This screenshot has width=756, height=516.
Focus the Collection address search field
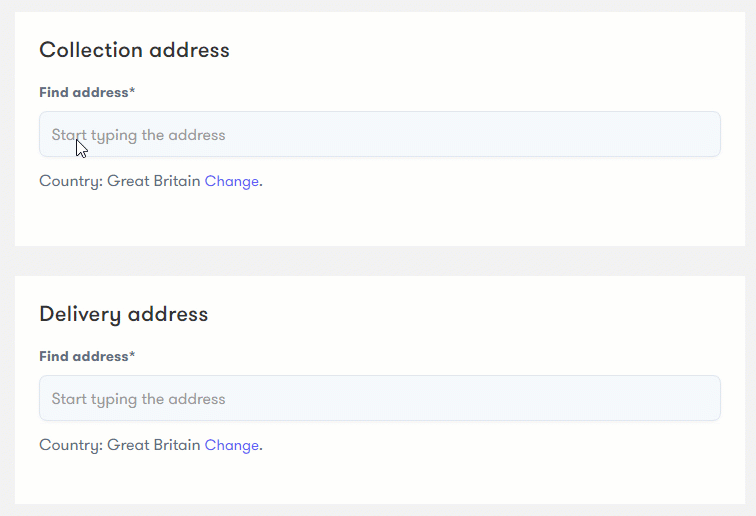(379, 134)
